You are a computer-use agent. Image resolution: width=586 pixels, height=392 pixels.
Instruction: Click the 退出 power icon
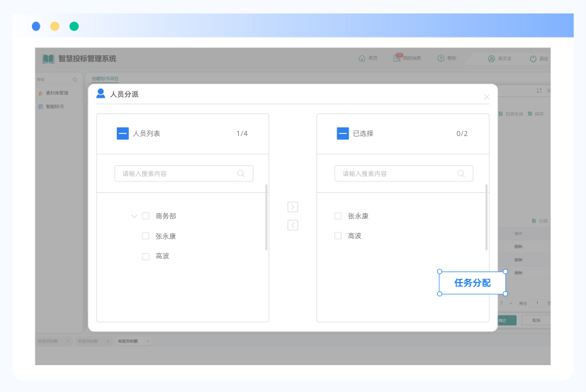point(533,58)
